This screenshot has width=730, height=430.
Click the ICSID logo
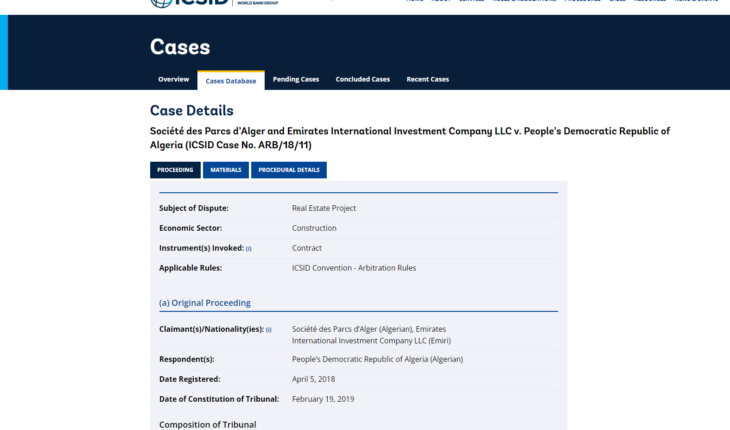[214, 3]
